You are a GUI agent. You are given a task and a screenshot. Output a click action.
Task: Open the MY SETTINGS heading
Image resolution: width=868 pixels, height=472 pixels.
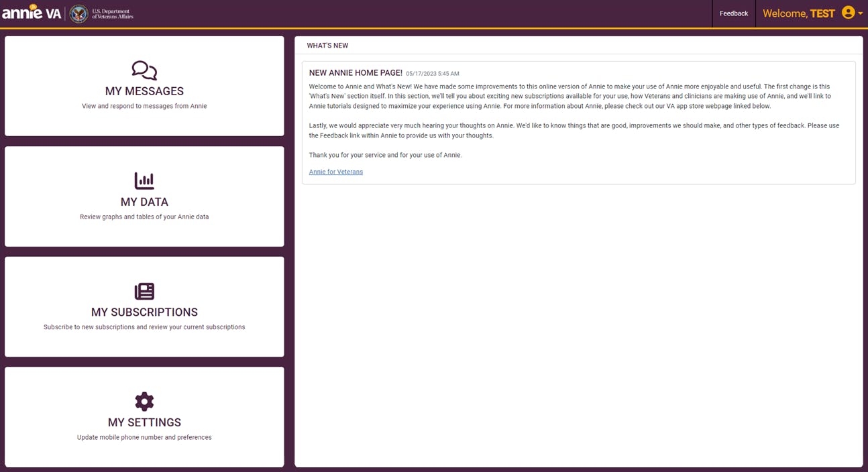(144, 422)
